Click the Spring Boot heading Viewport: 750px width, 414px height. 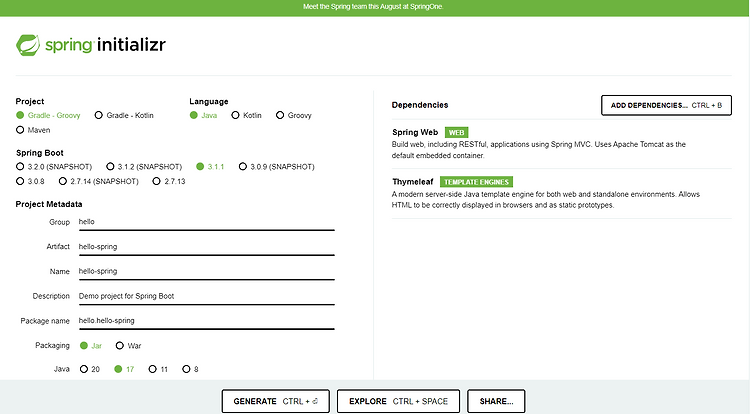[40, 153]
